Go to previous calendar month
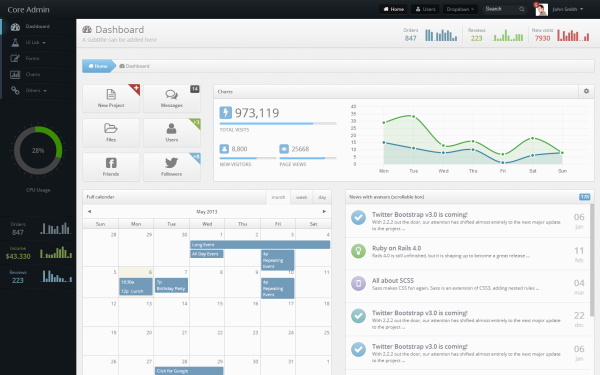 pyautogui.click(x=89, y=211)
